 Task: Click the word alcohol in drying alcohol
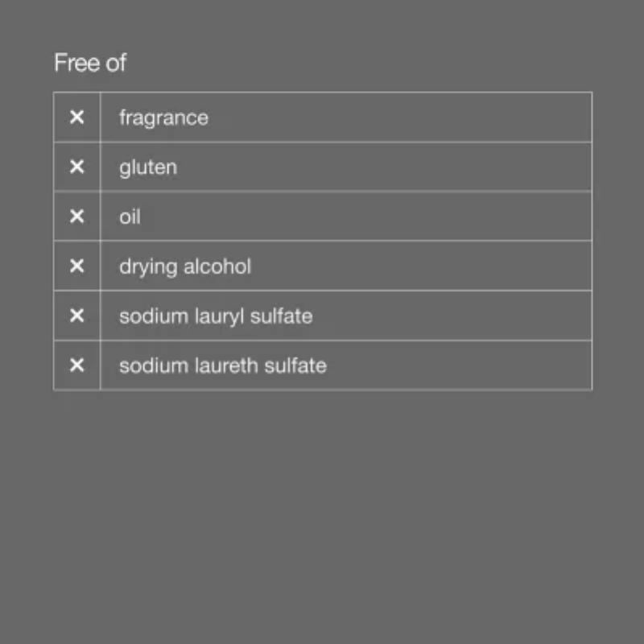coord(217,266)
